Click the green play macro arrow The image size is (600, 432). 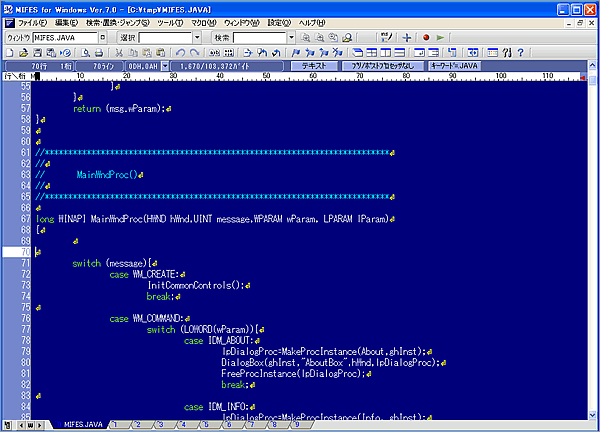coord(440,37)
